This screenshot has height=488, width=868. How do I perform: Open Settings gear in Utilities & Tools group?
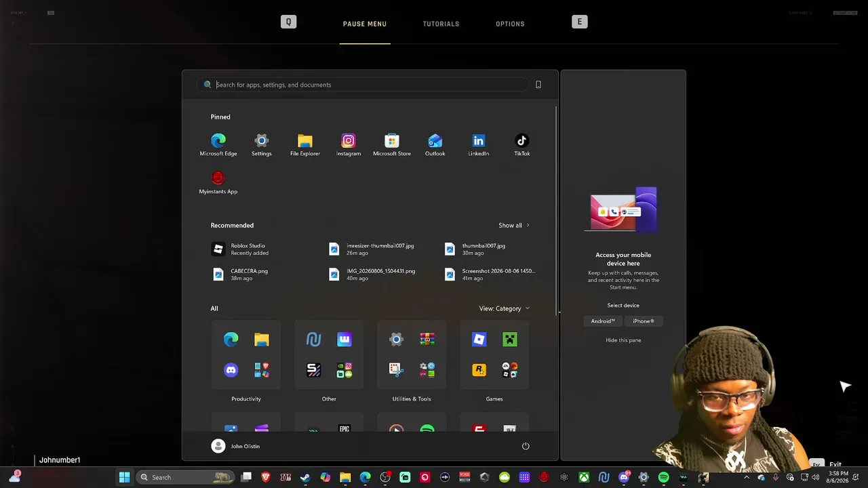[397, 339]
